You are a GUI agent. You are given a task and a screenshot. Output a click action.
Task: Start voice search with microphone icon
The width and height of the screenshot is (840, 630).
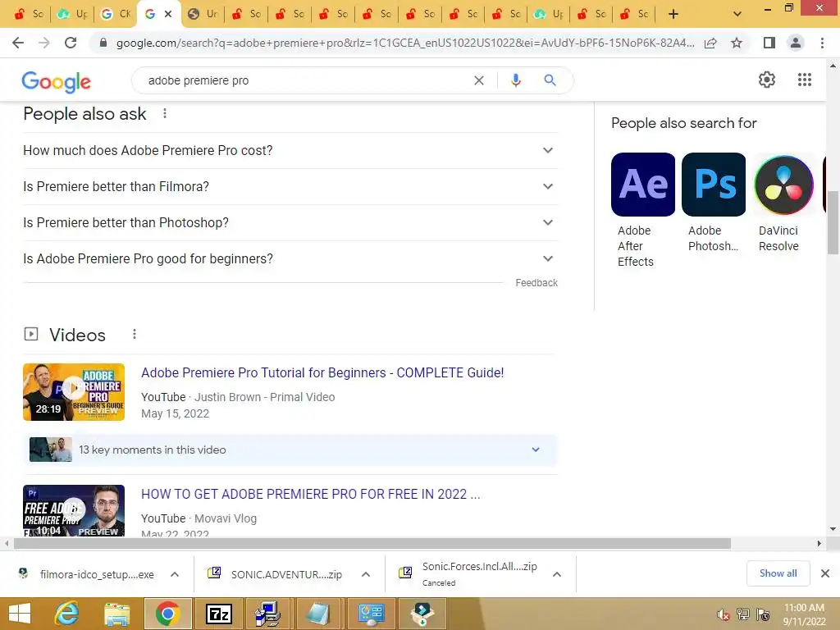coord(515,80)
